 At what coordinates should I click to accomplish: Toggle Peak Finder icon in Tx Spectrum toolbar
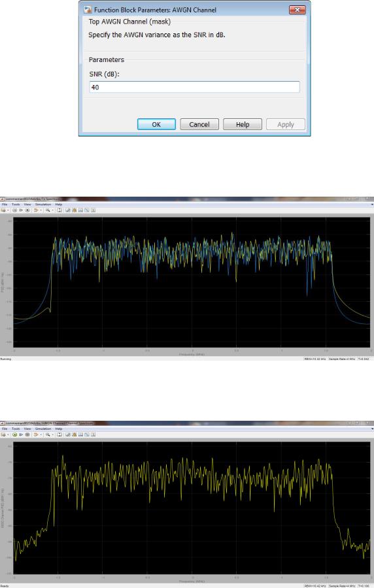[x=80, y=210]
